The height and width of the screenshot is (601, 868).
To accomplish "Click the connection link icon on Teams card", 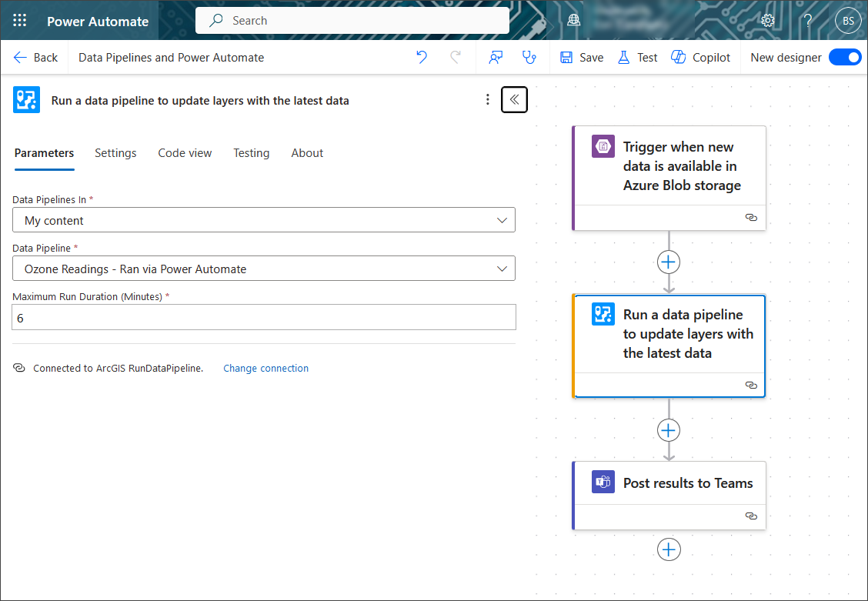I will pyautogui.click(x=751, y=516).
